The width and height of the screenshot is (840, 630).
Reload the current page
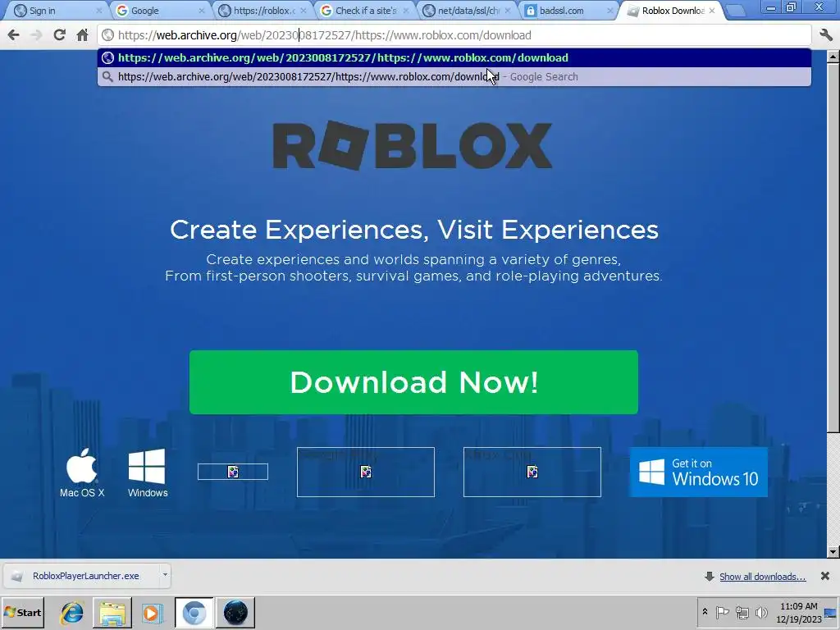[59, 35]
